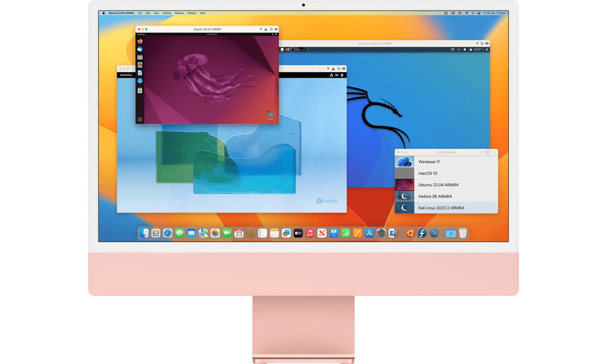Open Messages in the Dock
This screenshot has height=364, width=607.
coord(179,233)
